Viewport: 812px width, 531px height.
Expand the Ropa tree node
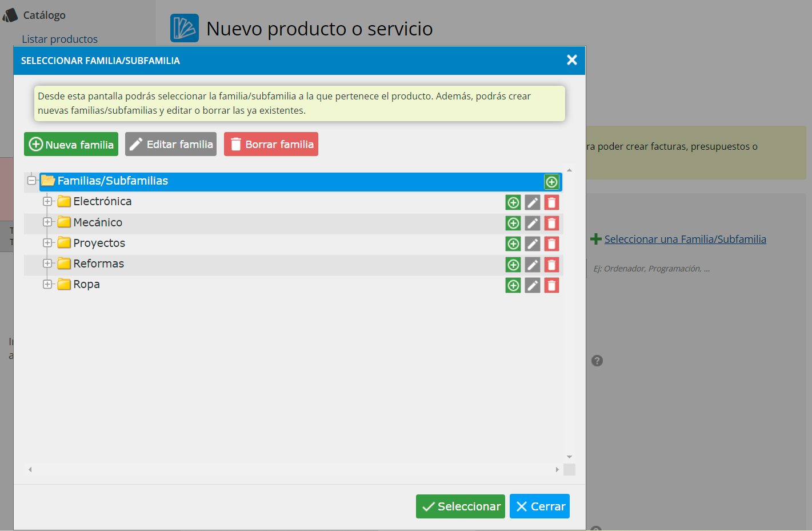coord(47,284)
